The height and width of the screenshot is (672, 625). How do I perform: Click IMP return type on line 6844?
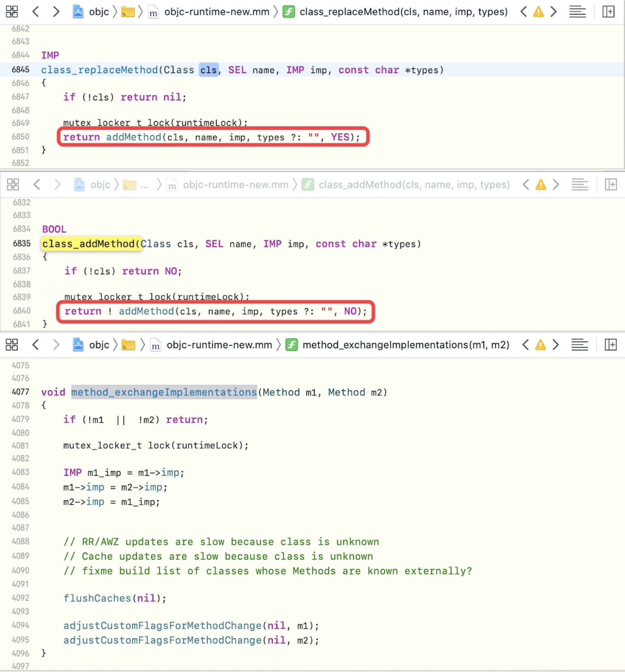(50, 55)
